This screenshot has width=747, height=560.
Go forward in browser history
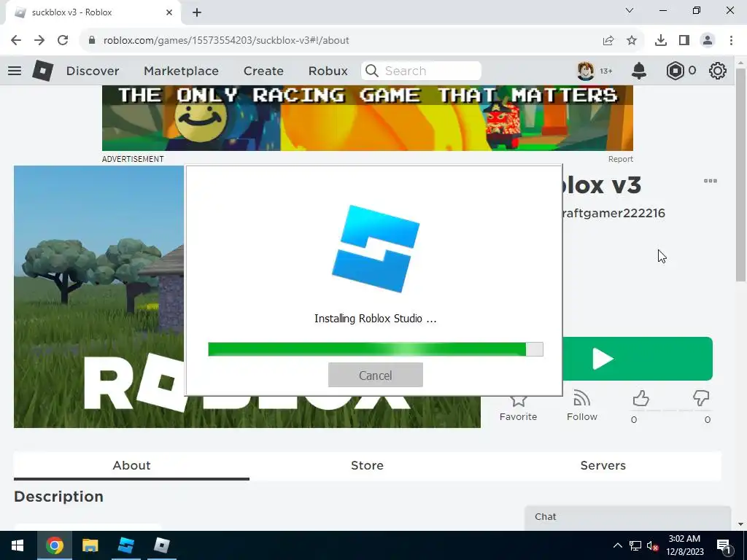tap(39, 41)
